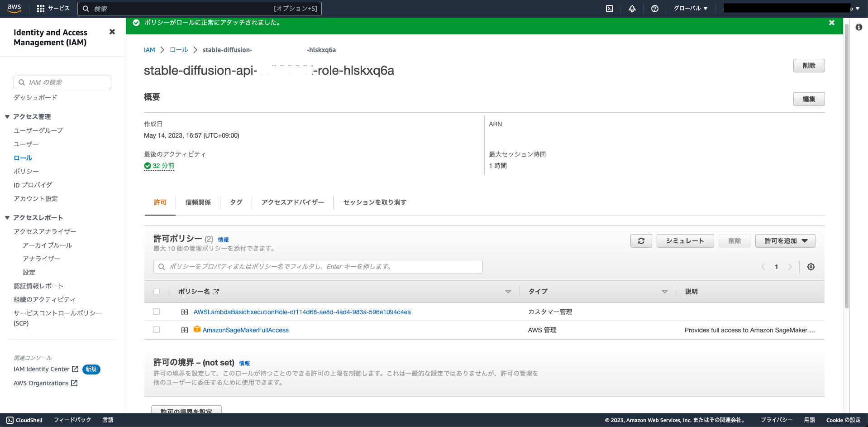Expand the AWSLambdaBasicExecutionRole policy row
This screenshot has width=868, height=427.
click(x=185, y=312)
